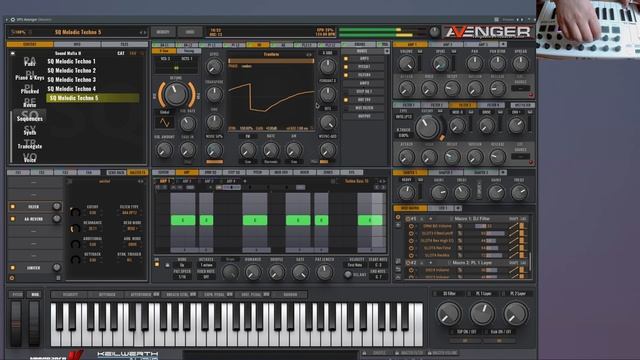Open the arpeggiator Mode dropdown
Screen dimensions: 640x360
182,265
